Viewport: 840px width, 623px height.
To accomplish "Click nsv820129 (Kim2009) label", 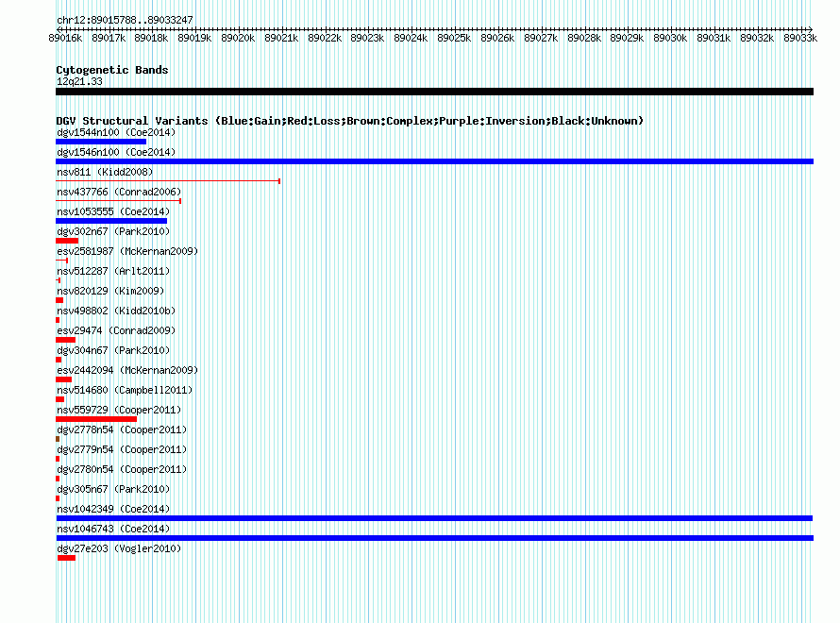I will [110, 291].
